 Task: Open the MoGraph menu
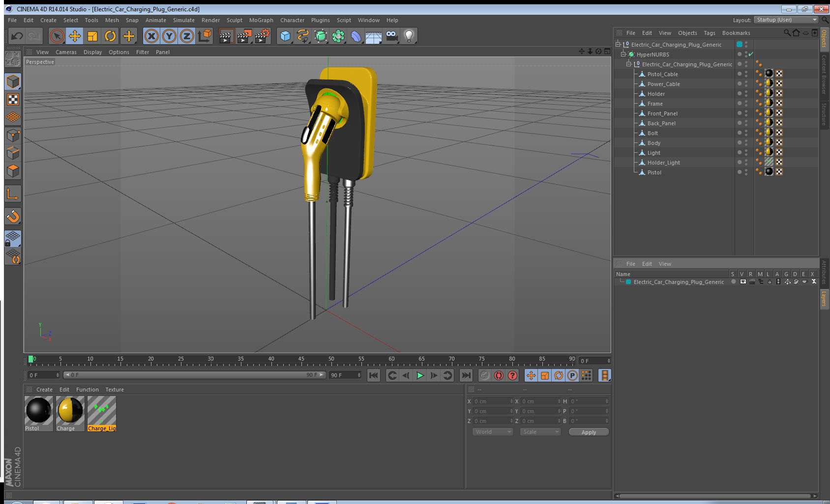click(x=261, y=20)
